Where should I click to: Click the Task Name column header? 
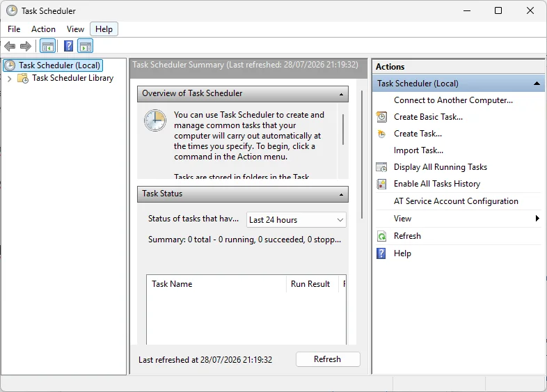click(216, 284)
